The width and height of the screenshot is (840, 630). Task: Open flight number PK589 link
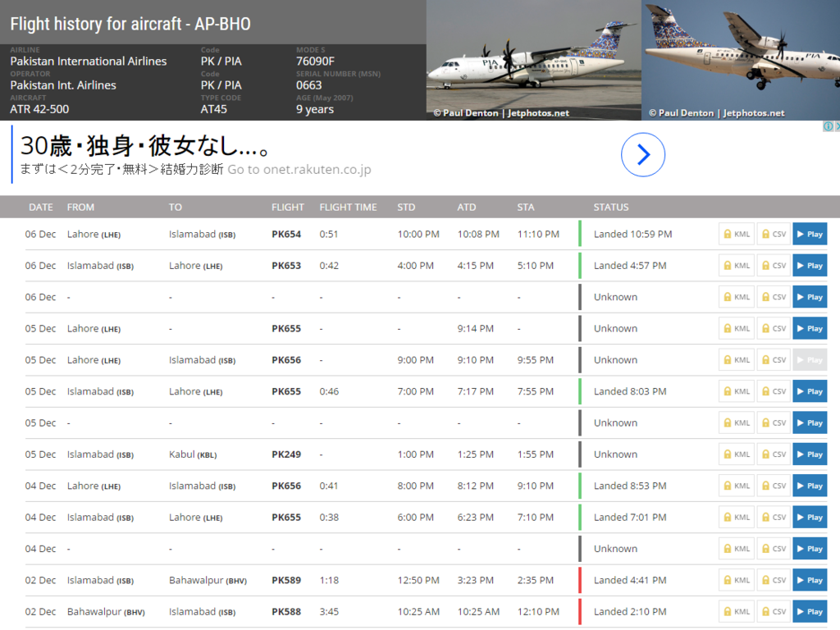click(x=286, y=580)
